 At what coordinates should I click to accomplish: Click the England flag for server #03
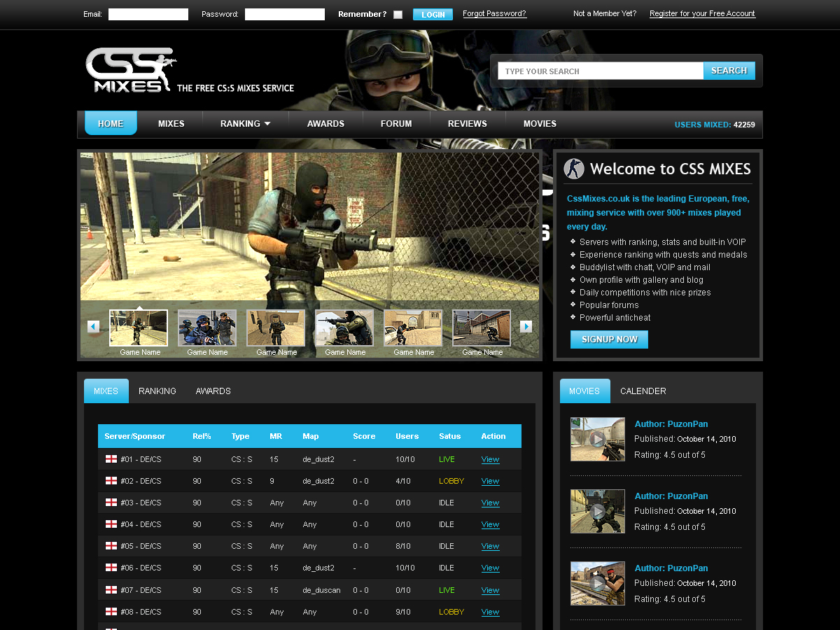111,503
